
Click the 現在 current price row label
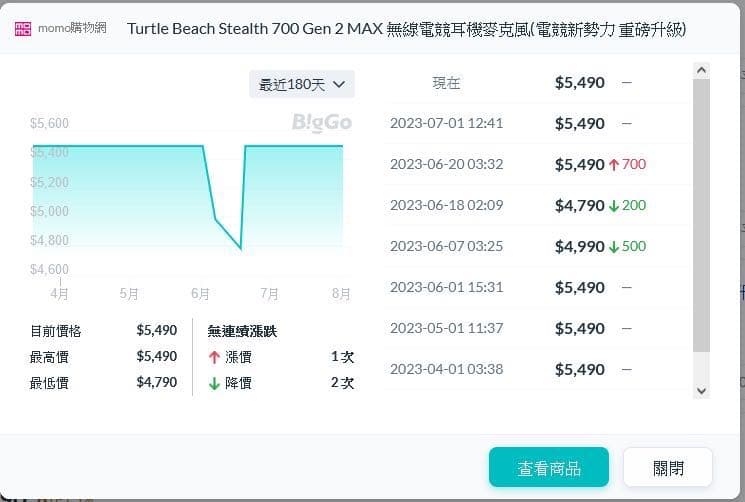click(446, 83)
